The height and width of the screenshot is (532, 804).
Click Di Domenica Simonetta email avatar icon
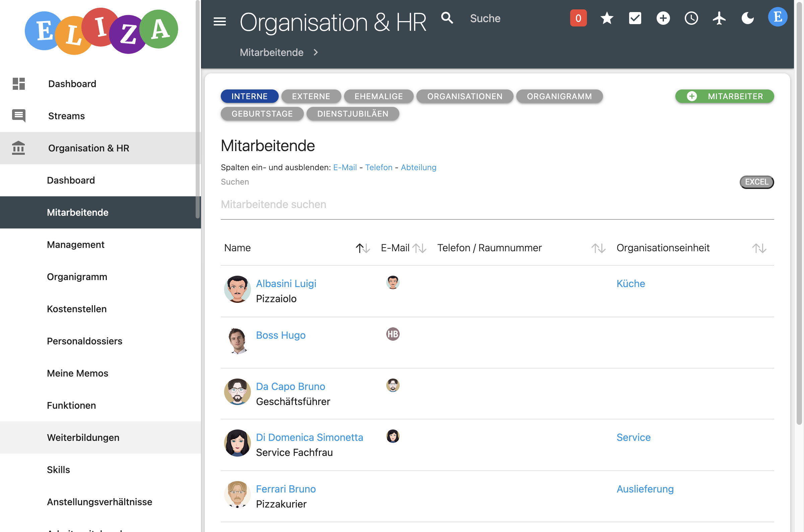[393, 436]
